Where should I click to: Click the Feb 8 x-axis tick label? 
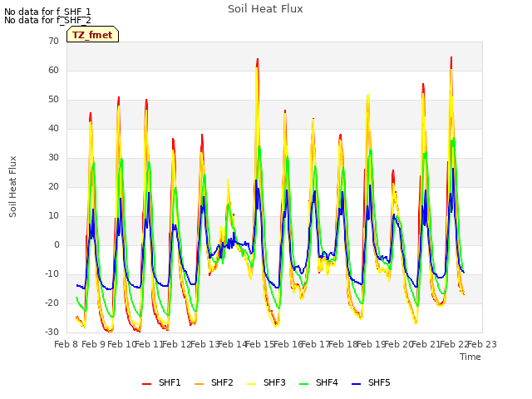pos(66,344)
